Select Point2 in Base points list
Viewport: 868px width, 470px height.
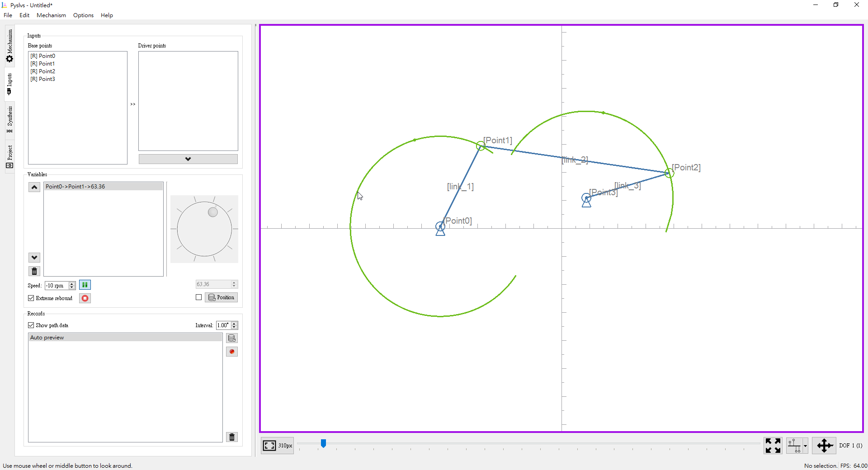pos(47,71)
